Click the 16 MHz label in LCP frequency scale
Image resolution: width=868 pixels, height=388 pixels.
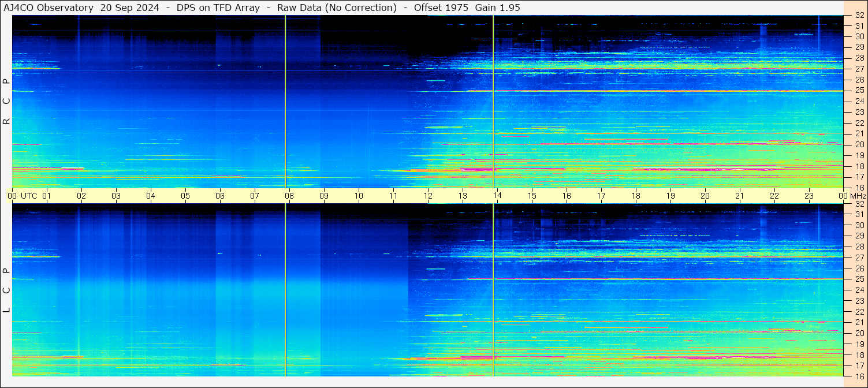pos(859,376)
